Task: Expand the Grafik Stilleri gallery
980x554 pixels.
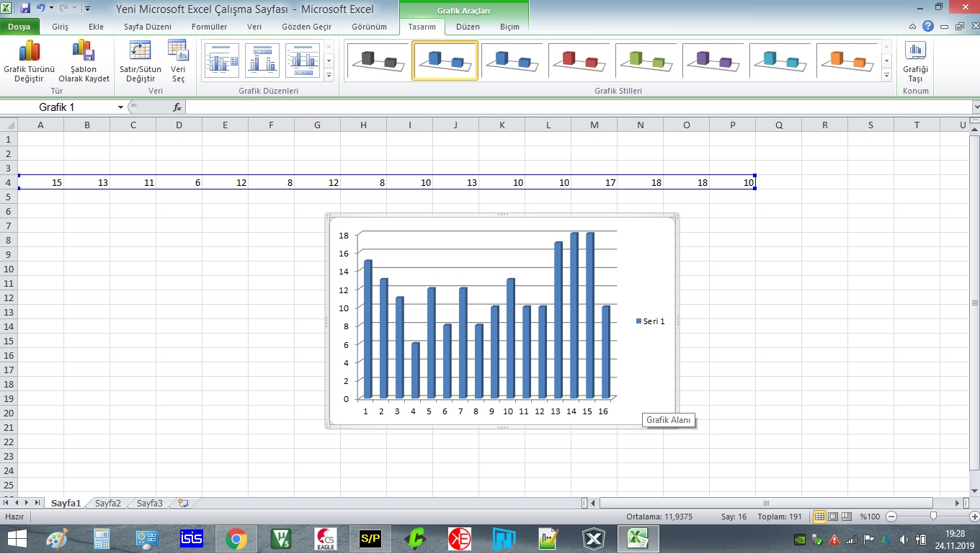Action: click(x=886, y=75)
